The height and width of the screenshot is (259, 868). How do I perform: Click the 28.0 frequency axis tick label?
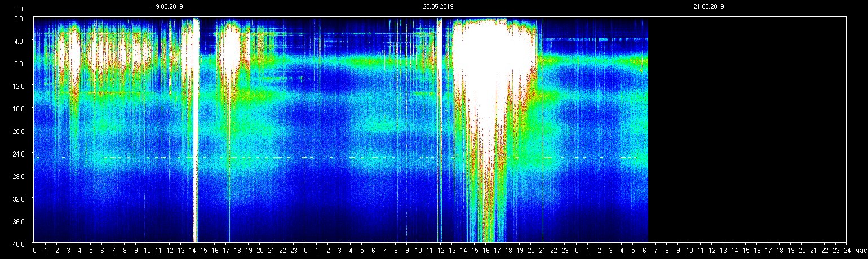(x=18, y=176)
